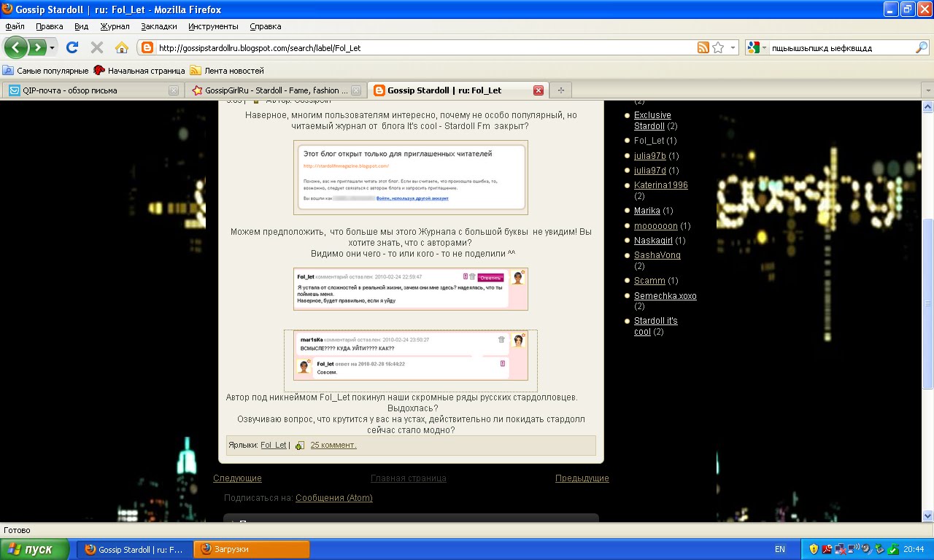
Task: Click the scrollbar down arrow
Action: 928,516
